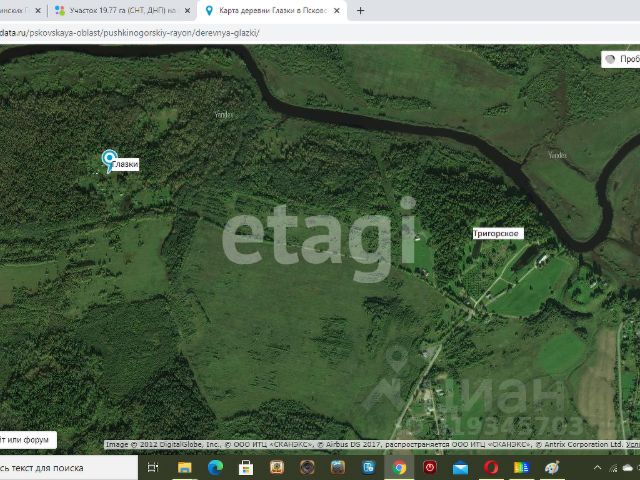Close the Участок 19.77 га tab
The height and width of the screenshot is (480, 640).
[x=187, y=11]
